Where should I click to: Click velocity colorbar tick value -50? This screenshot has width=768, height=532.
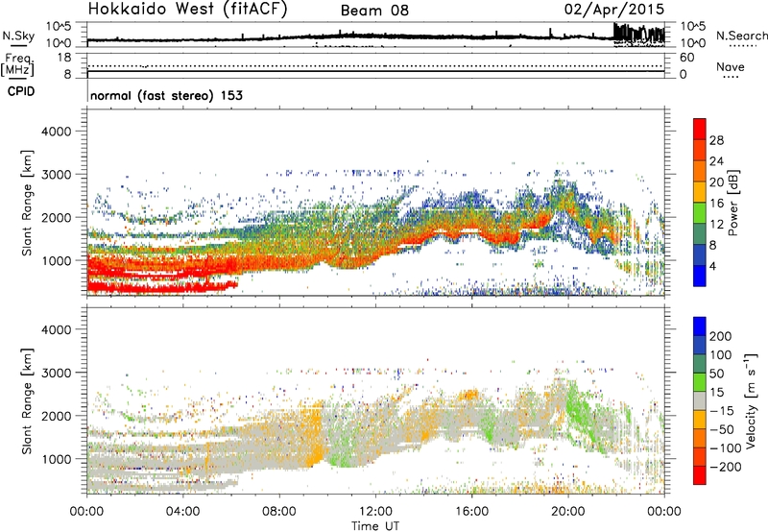(722, 429)
